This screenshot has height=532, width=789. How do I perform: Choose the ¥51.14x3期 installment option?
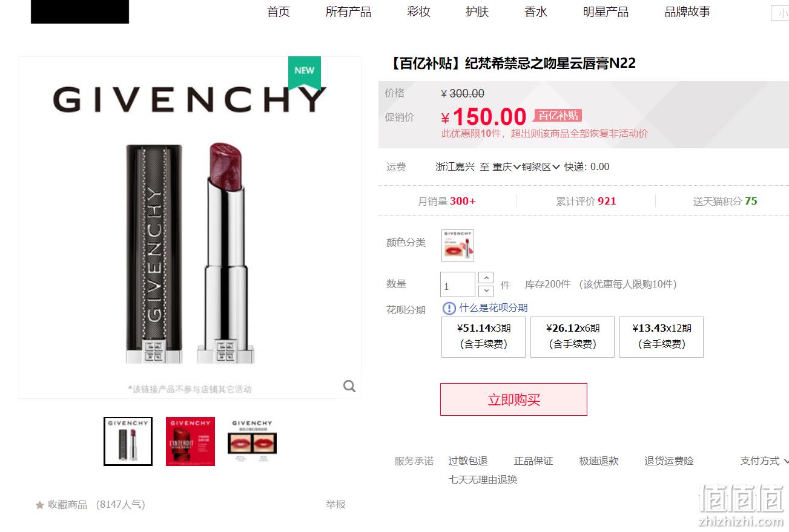coord(483,337)
